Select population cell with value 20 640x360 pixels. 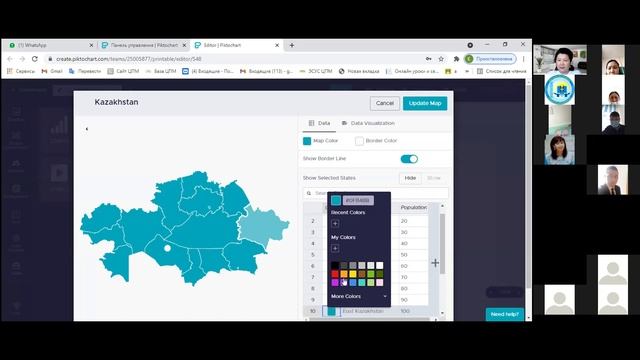point(413,221)
